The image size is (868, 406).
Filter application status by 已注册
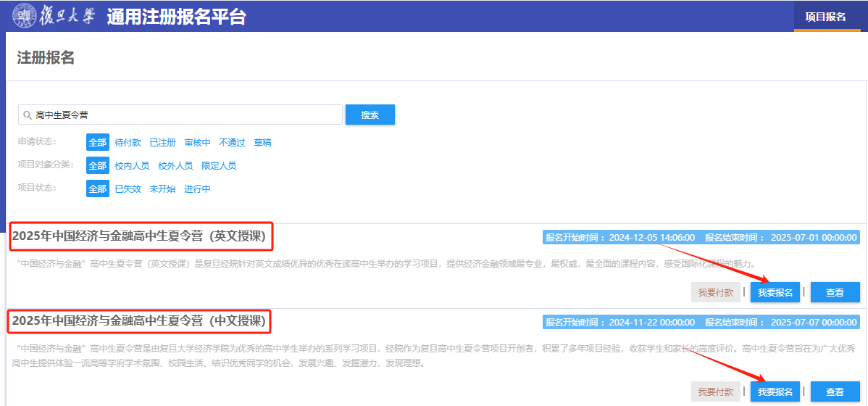pyautogui.click(x=163, y=142)
